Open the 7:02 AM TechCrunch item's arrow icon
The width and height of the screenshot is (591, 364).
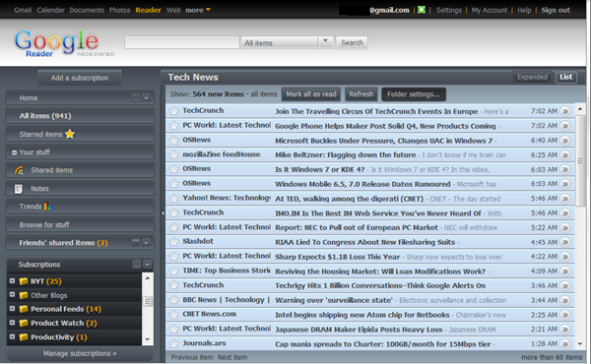(x=565, y=111)
